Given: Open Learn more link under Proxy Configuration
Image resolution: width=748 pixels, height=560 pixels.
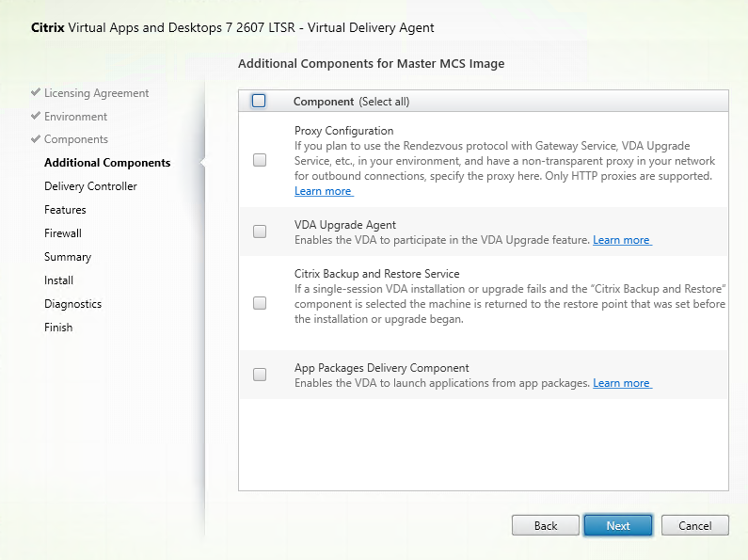Looking at the screenshot, I should pyautogui.click(x=324, y=191).
